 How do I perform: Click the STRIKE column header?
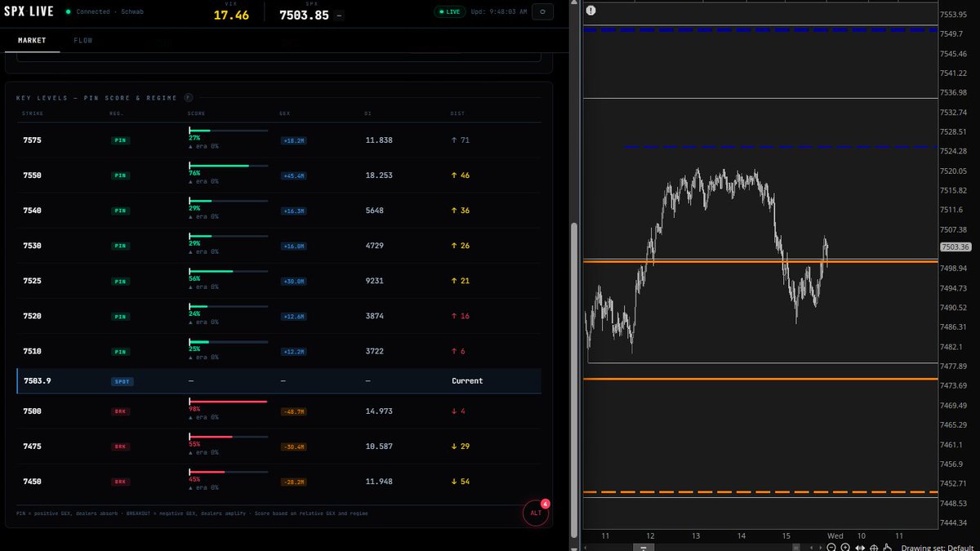[x=33, y=113]
